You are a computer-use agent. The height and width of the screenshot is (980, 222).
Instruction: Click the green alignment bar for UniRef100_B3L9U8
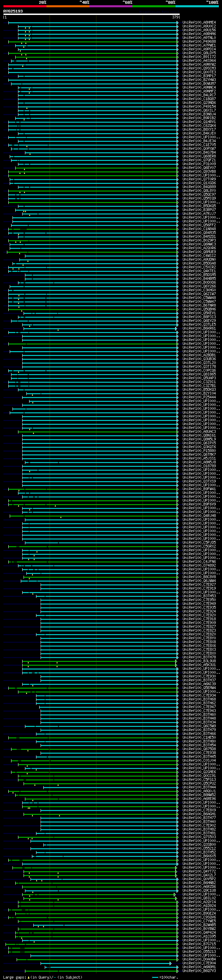pyautogui.click(x=100, y=661)
